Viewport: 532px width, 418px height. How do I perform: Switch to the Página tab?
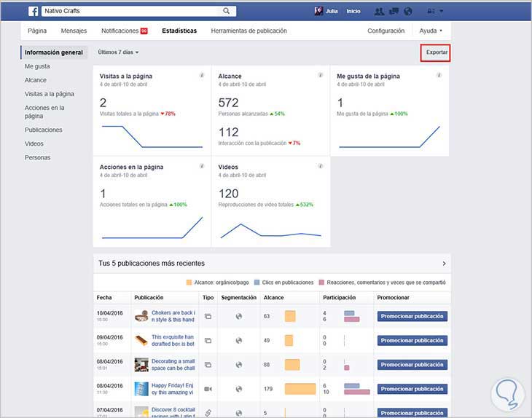click(37, 31)
